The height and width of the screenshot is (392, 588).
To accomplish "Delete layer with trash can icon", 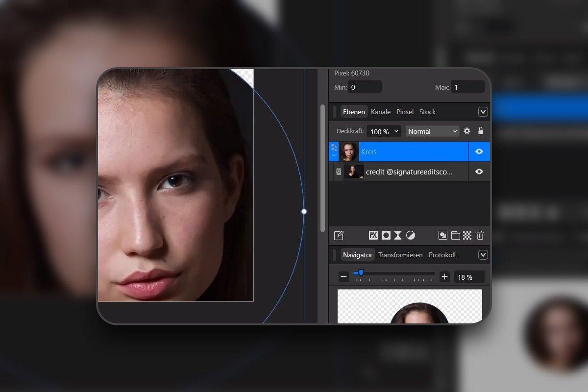I will (480, 235).
